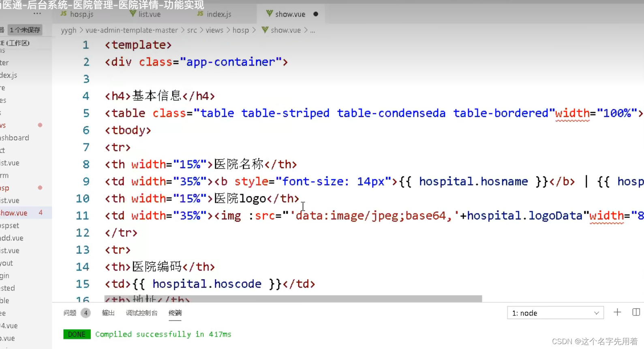The width and height of the screenshot is (644, 349).
Task: Click the DONE label in terminal
Action: [x=77, y=334]
